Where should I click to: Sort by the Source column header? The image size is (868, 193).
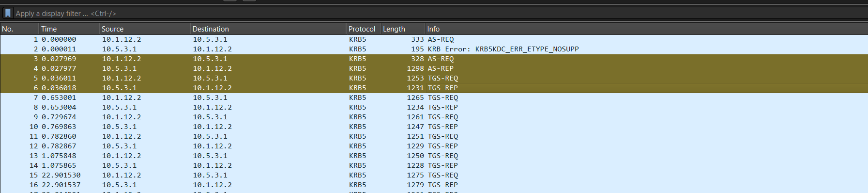point(145,29)
